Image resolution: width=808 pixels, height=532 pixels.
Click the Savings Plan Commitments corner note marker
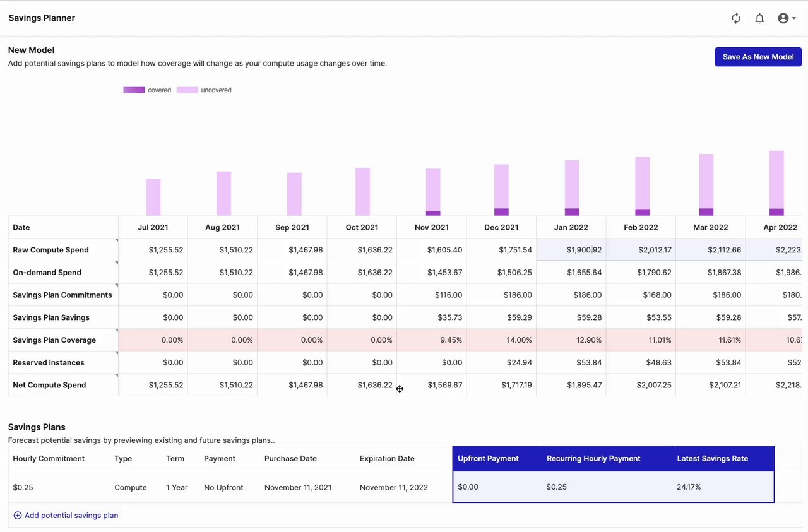116,286
